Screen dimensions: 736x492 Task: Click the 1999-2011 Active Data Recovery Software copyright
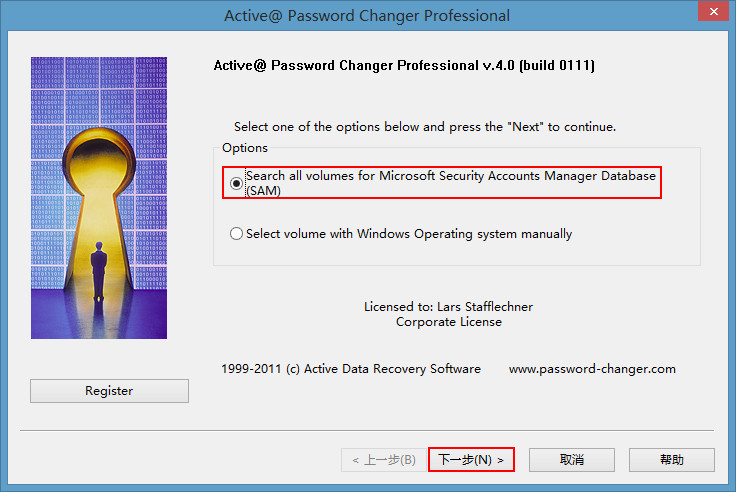(351, 369)
